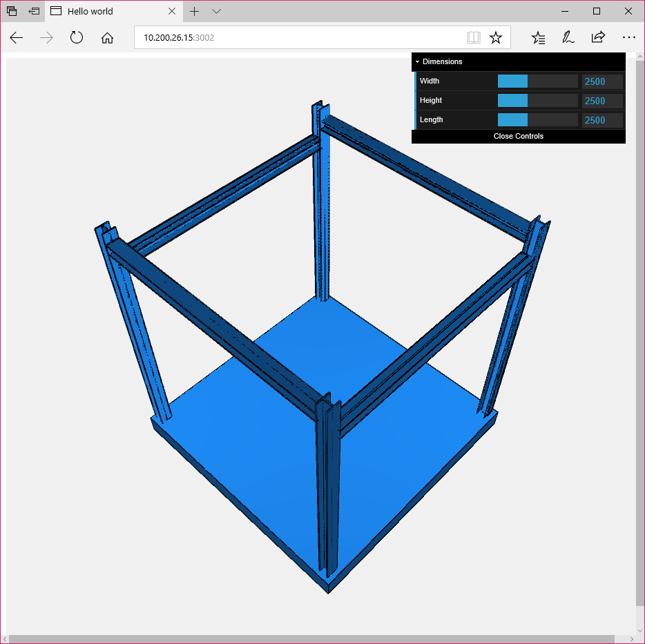Open the Settings and more menu
This screenshot has height=644, width=645.
pyautogui.click(x=629, y=37)
